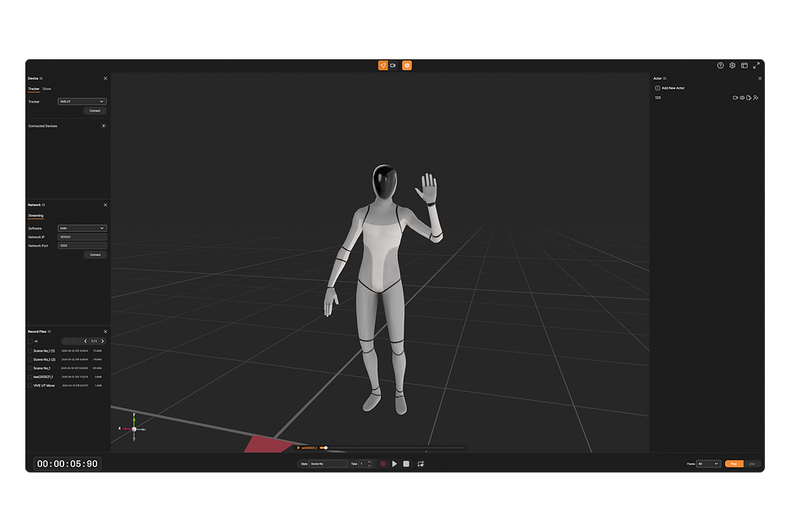The image size is (791, 532).
Task: Click the Scene name input field
Action: 328,464
